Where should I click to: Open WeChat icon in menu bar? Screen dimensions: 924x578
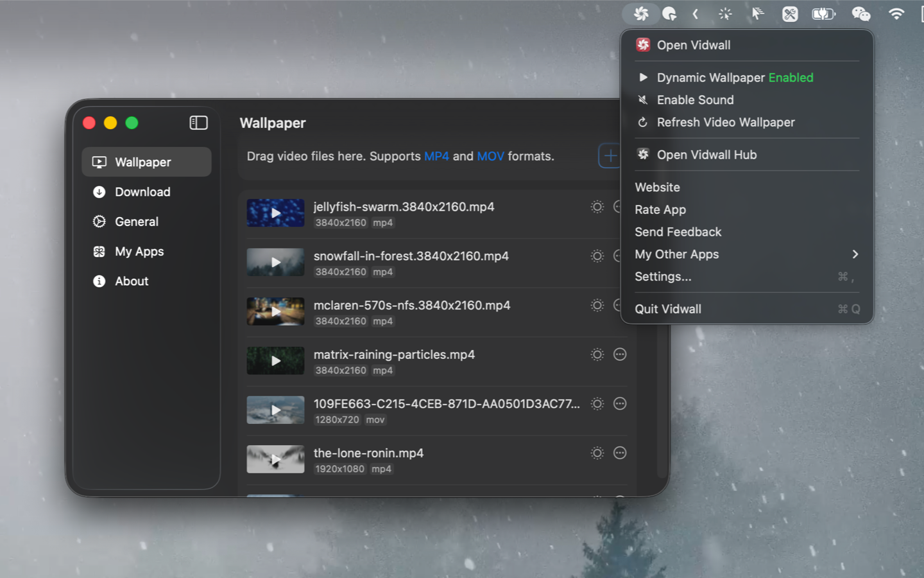coord(860,13)
